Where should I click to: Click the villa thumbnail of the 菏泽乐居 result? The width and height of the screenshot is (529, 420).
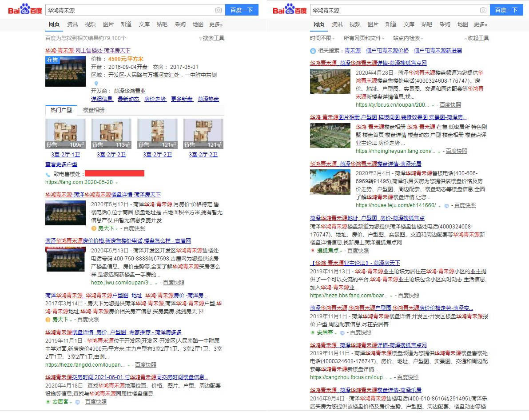[x=330, y=182]
